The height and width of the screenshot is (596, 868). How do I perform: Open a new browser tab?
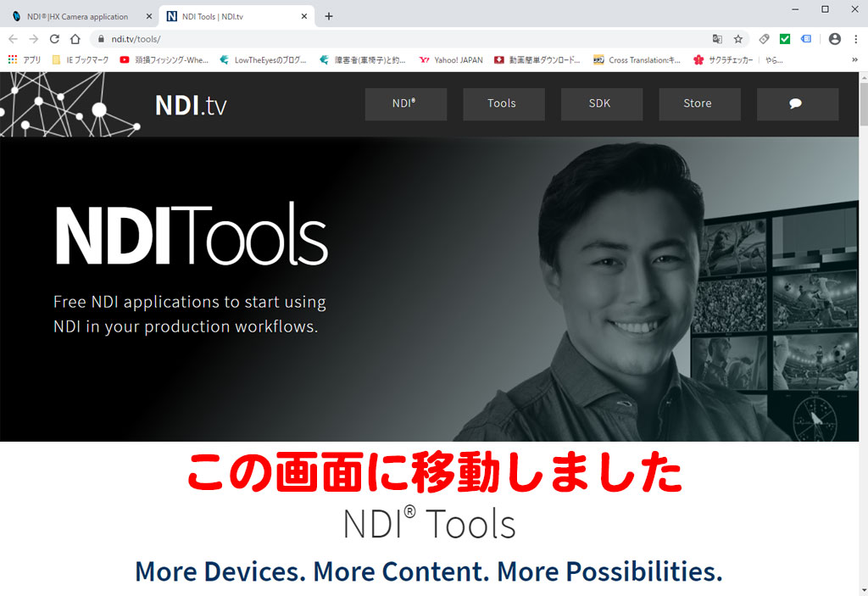(x=329, y=16)
